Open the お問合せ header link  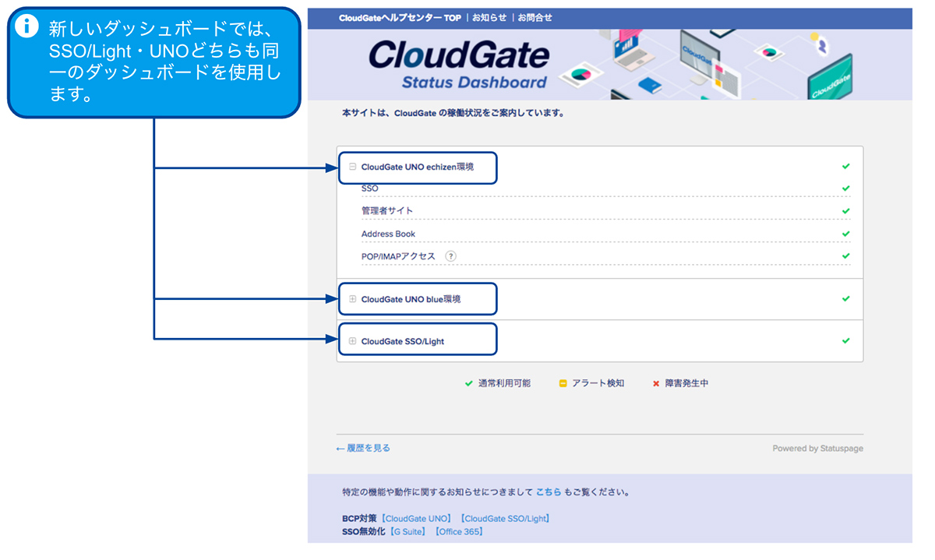535,17
